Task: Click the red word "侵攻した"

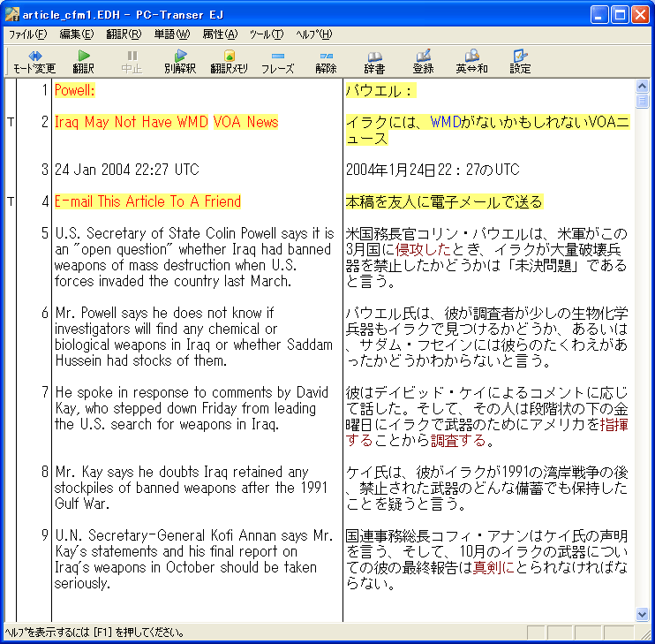Action: pos(423,249)
